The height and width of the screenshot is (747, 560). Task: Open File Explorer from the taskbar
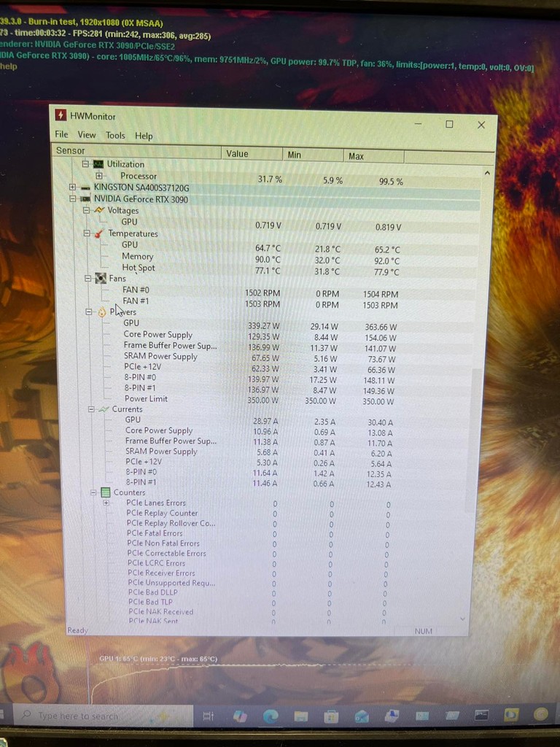(301, 716)
